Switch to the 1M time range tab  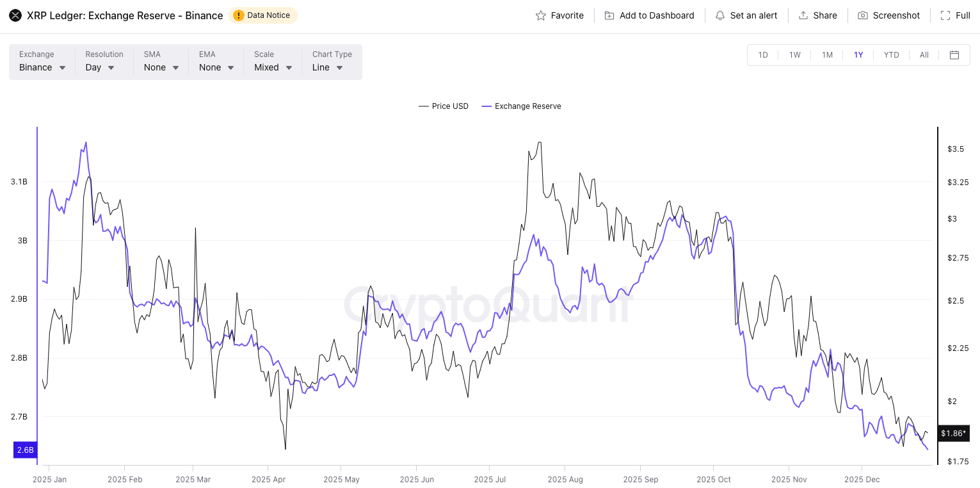826,55
